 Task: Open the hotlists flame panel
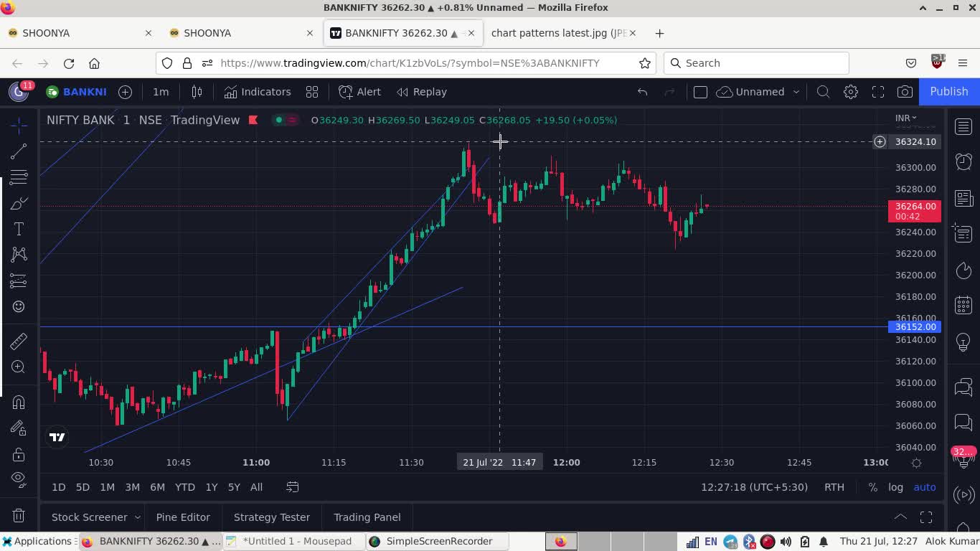click(x=963, y=270)
